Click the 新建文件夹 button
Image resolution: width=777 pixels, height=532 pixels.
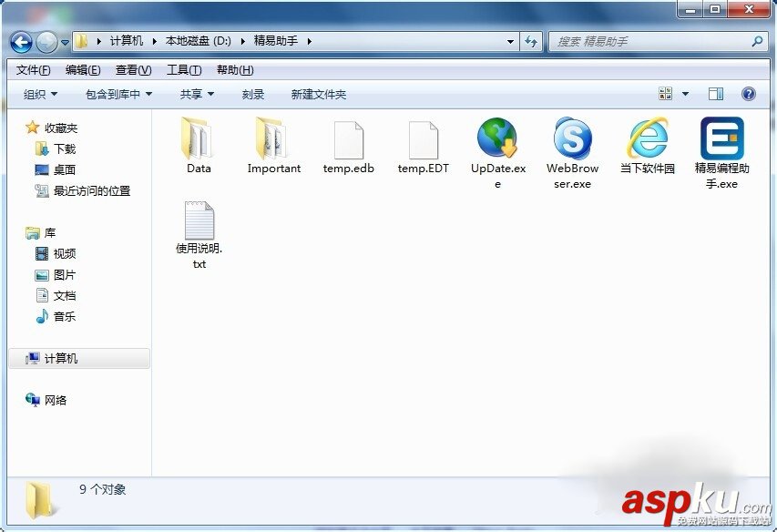[319, 94]
